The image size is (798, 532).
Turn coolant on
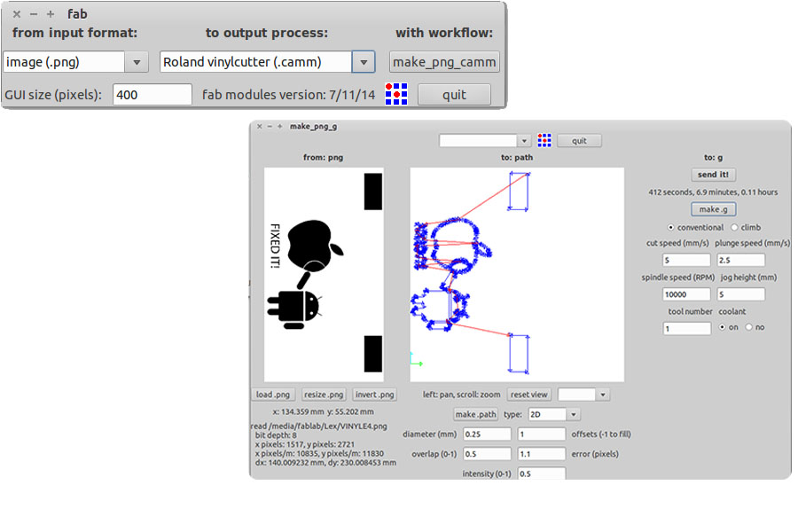[x=722, y=327]
